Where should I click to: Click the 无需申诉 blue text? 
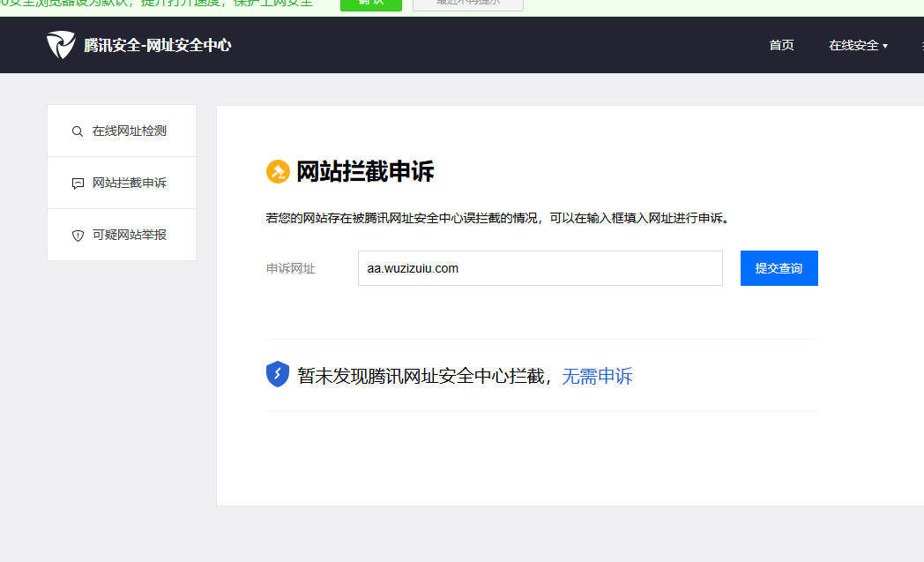pos(597,376)
